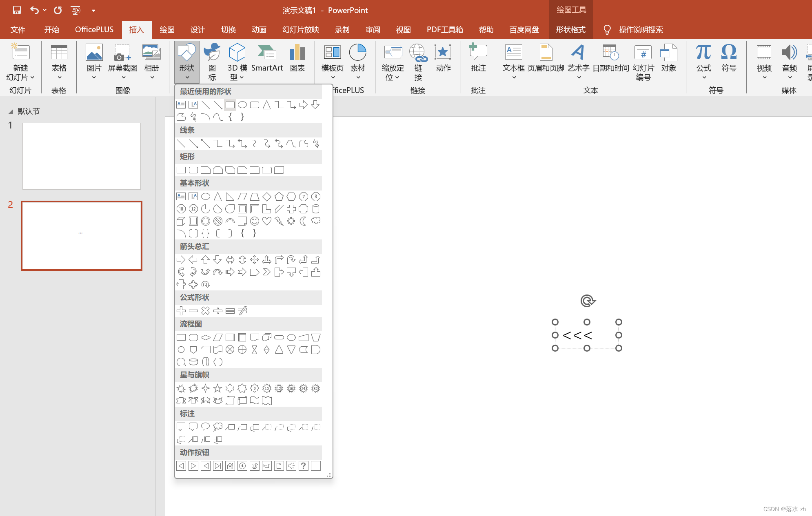The width and height of the screenshot is (812, 516).
Task: Click the rotation handle above text box
Action: click(587, 301)
